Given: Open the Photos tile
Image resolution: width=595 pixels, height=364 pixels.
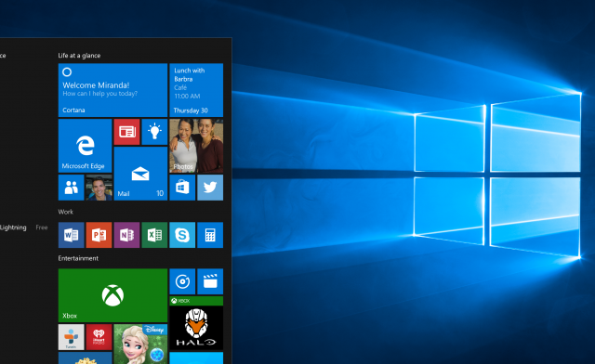Looking at the screenshot, I should pyautogui.click(x=196, y=146).
